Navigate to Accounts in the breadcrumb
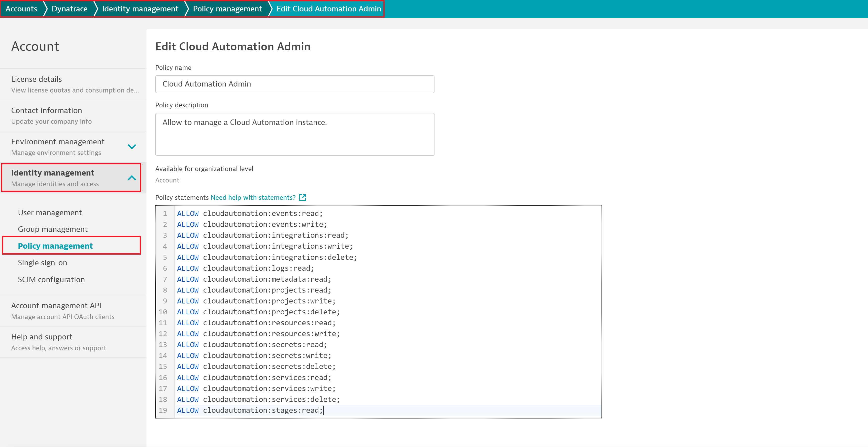The width and height of the screenshot is (868, 447). coord(22,9)
